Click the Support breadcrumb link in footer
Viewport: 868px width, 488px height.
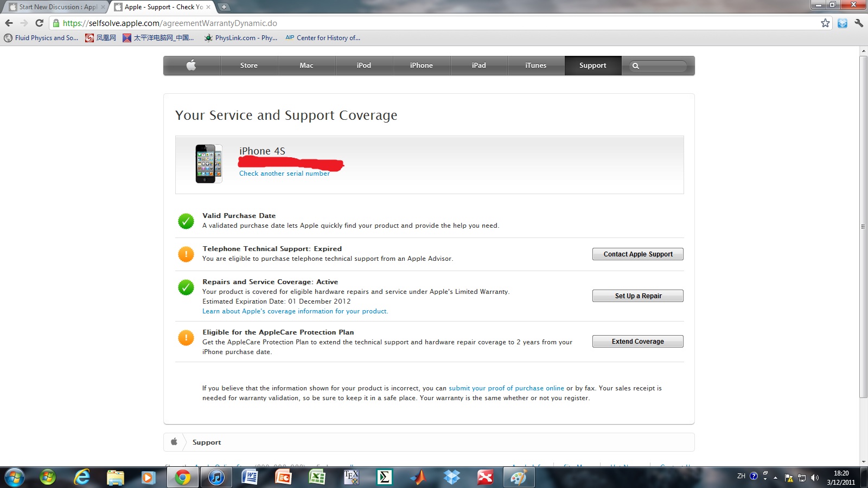(207, 442)
